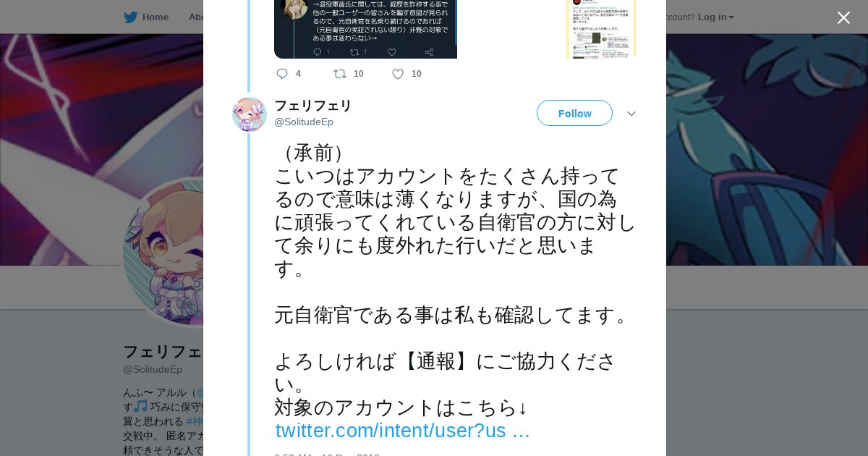This screenshot has height=456, width=868.
Task: Go to Home in the top navigation
Action: coord(155,17)
